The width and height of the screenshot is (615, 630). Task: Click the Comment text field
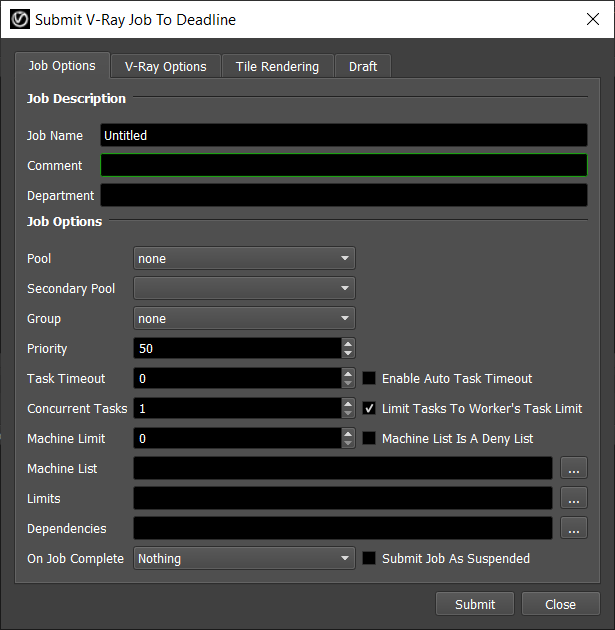tap(343, 166)
